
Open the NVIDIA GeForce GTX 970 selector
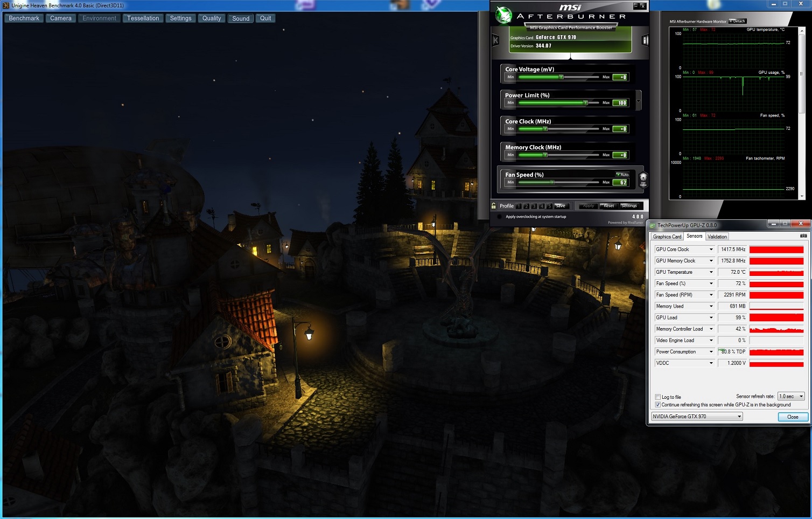tap(697, 417)
